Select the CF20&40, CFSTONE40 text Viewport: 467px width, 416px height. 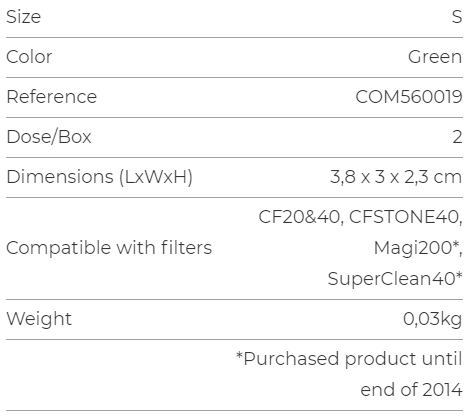(x=360, y=217)
